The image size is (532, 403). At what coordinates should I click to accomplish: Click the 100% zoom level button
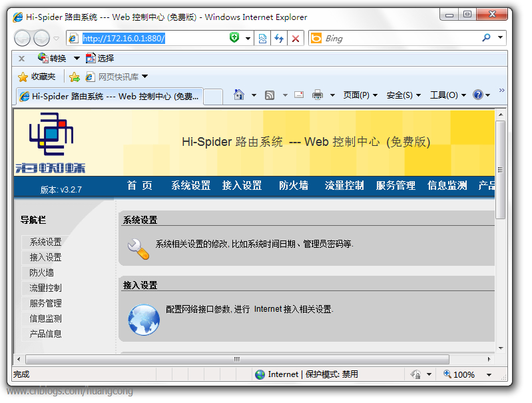tap(459, 374)
